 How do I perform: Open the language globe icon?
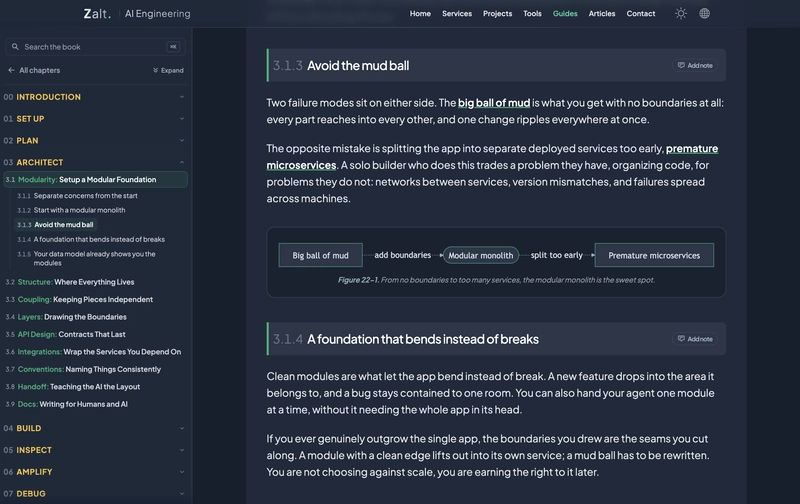tap(704, 14)
